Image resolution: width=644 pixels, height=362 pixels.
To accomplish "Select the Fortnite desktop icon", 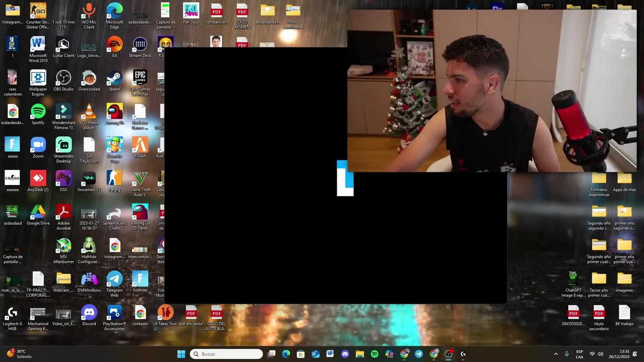I will 140,282.
